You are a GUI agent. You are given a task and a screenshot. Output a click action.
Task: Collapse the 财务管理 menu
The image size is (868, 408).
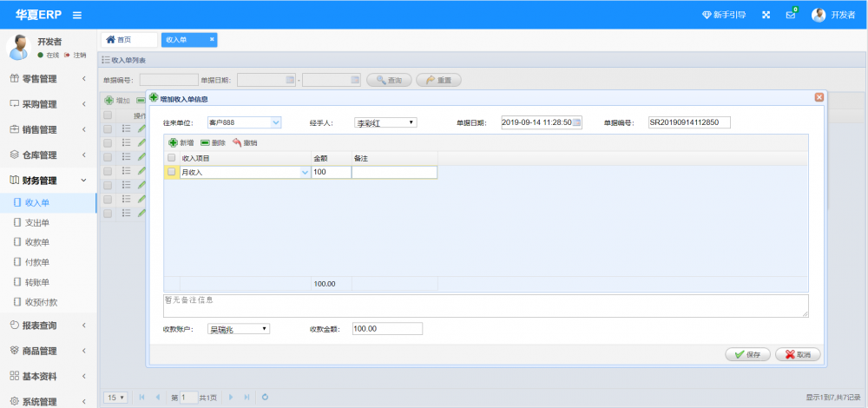click(48, 181)
